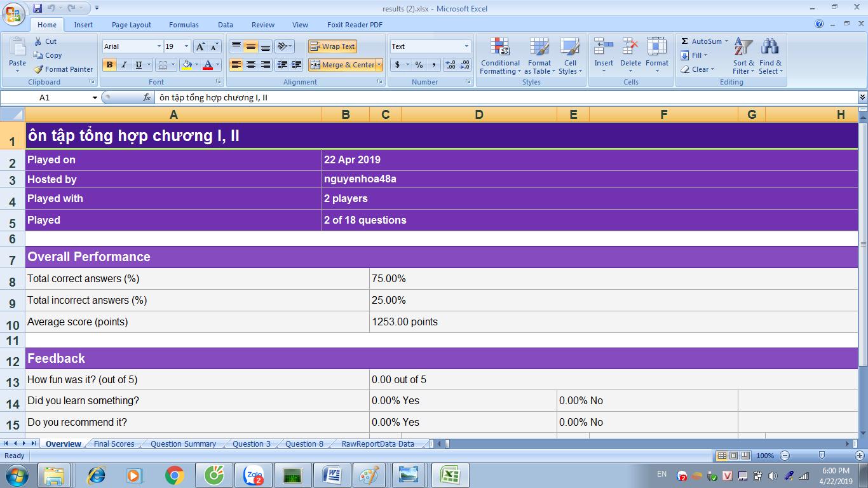Zoom out with minus button
The width and height of the screenshot is (868, 488).
click(785, 456)
